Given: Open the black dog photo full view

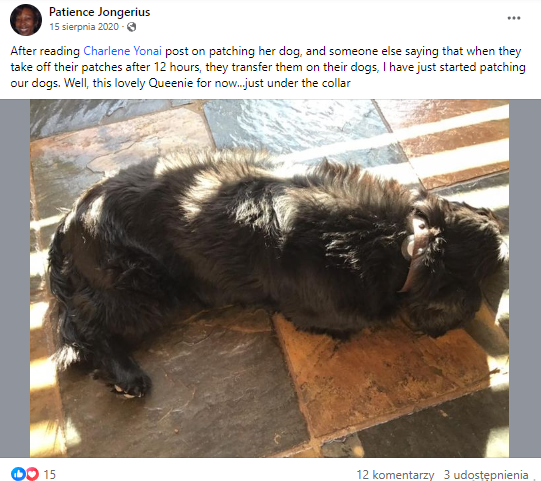Looking at the screenshot, I should click(x=269, y=278).
